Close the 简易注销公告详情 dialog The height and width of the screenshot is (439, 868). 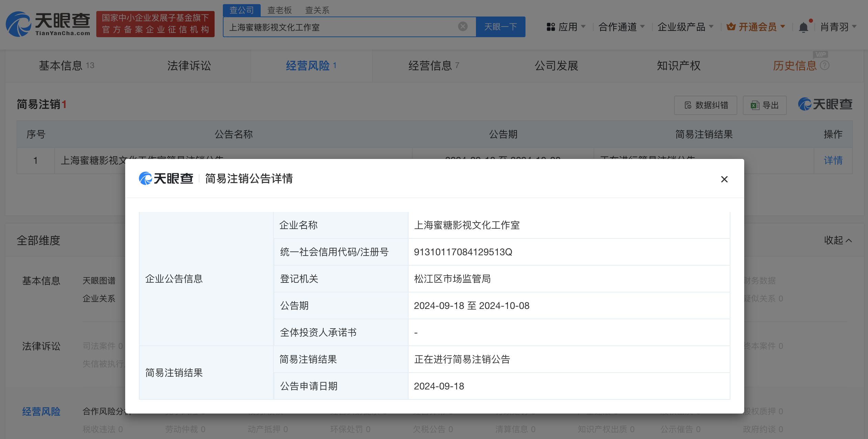coord(724,179)
